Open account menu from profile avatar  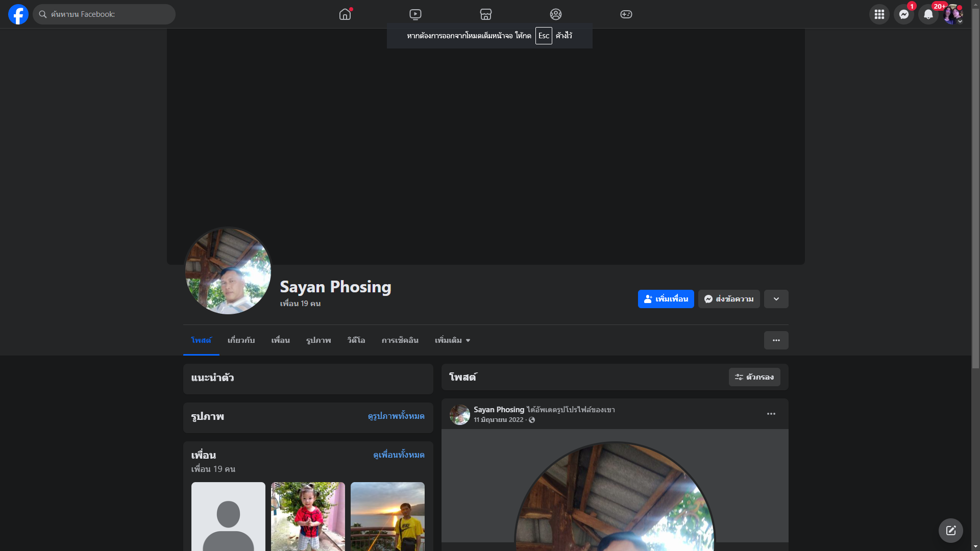tap(952, 14)
